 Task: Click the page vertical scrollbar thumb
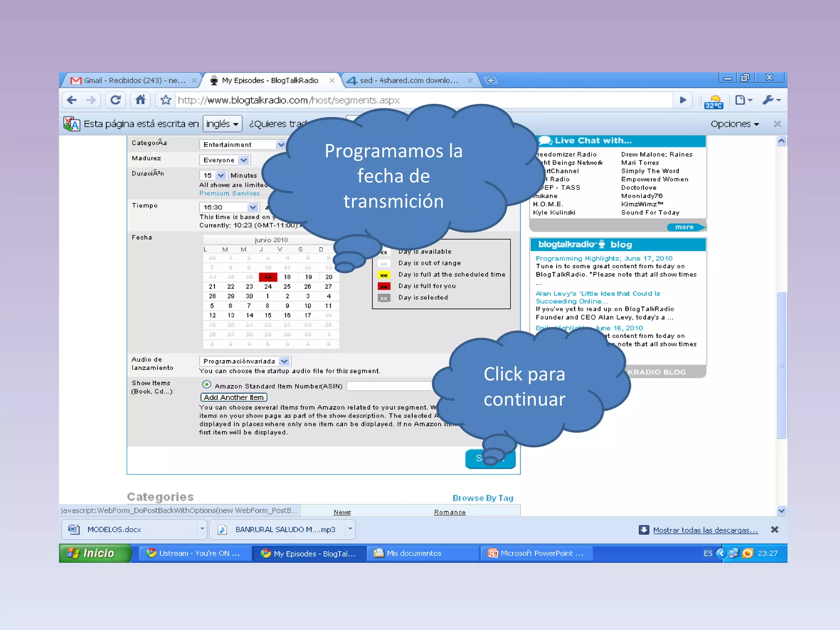(781, 365)
